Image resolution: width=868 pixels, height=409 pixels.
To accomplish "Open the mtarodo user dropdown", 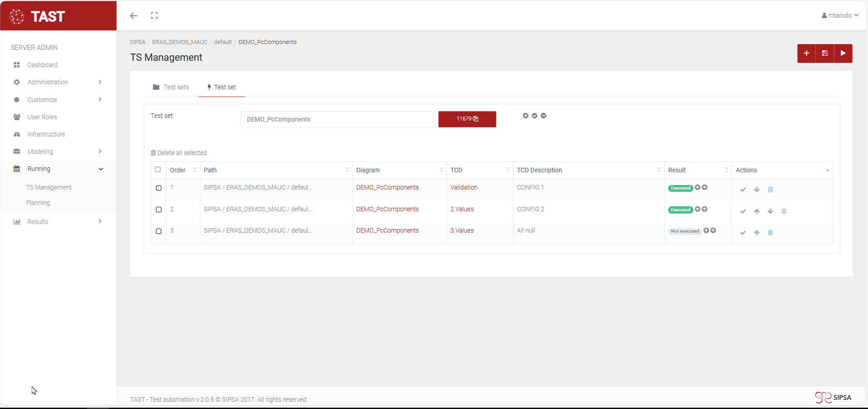I will [x=840, y=15].
